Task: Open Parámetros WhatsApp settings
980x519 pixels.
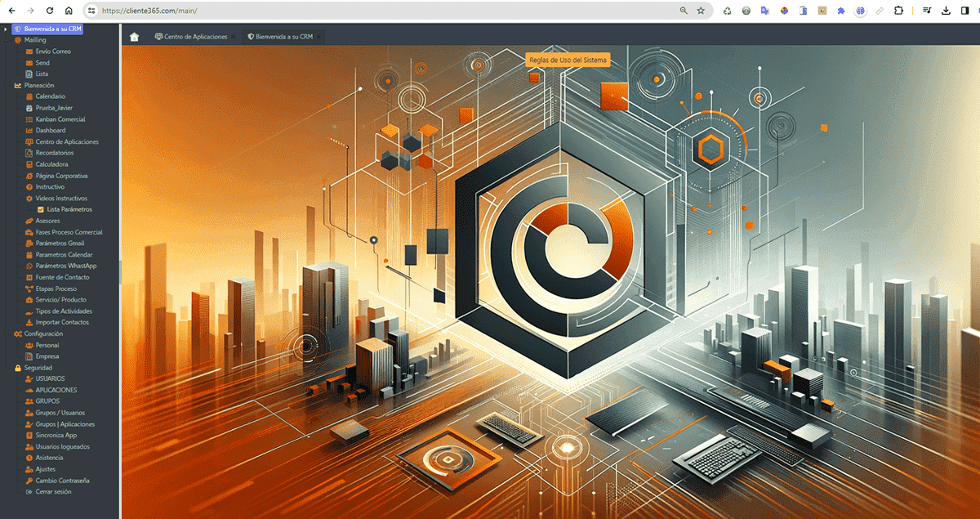Action: (66, 266)
